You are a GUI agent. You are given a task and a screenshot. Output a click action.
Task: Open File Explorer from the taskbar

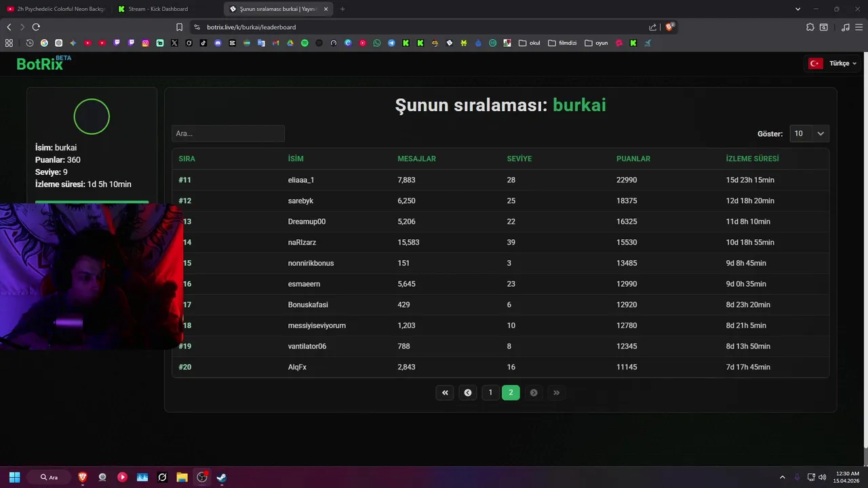(x=182, y=477)
